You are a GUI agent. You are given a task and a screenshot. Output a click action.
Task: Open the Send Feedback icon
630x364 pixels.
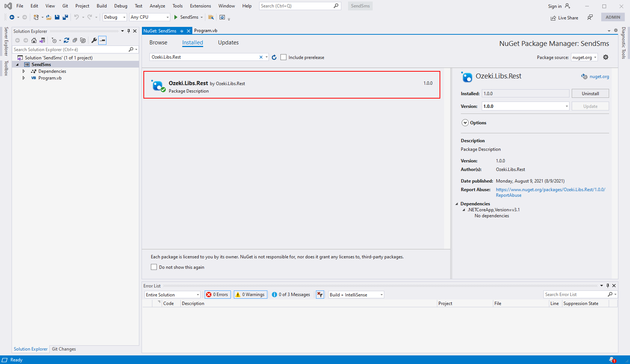590,17
